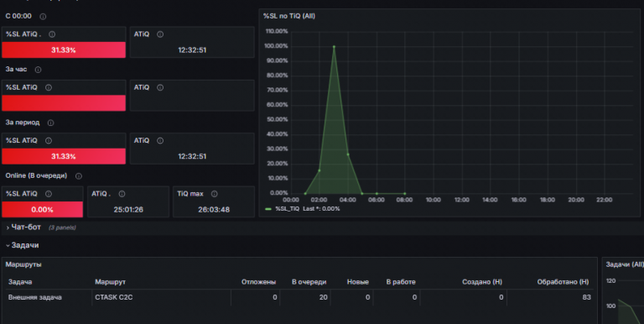The width and height of the screenshot is (644, 324).
Task: Click the 50.00% label on chart Y axis
Action: click(278, 120)
